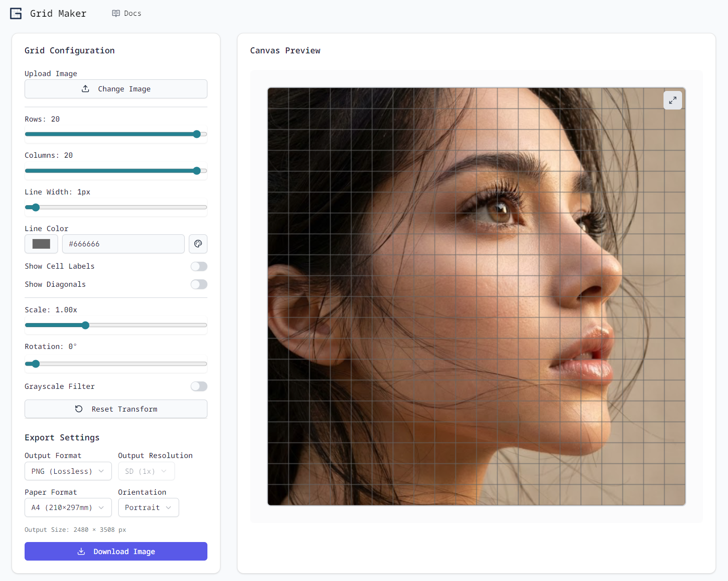Click the book icon beside Docs
Screen dimensions: 728x581
coord(116,13)
